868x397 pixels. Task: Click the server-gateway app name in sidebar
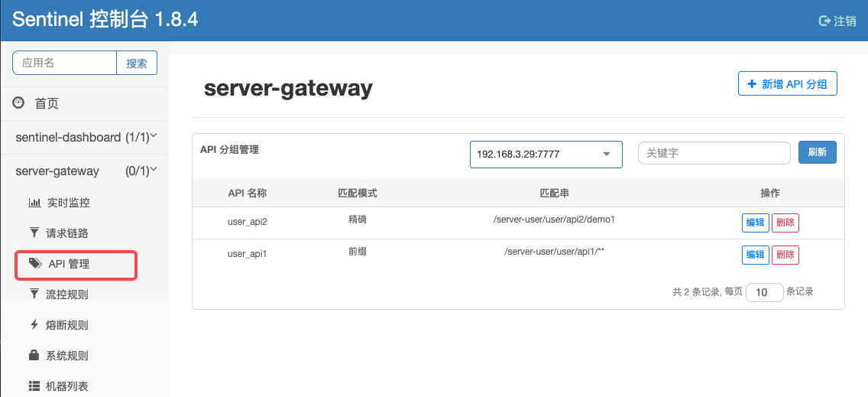point(57,171)
